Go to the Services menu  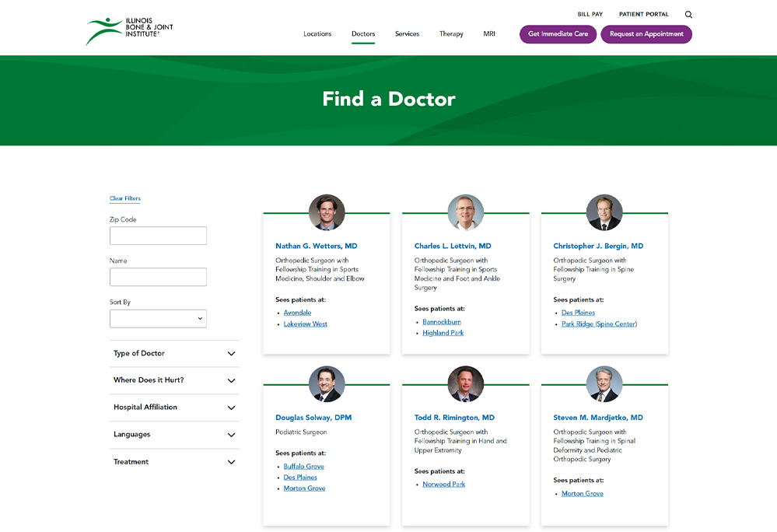(407, 34)
